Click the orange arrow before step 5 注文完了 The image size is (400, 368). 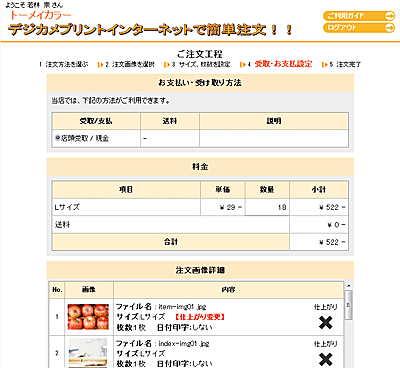(324, 65)
